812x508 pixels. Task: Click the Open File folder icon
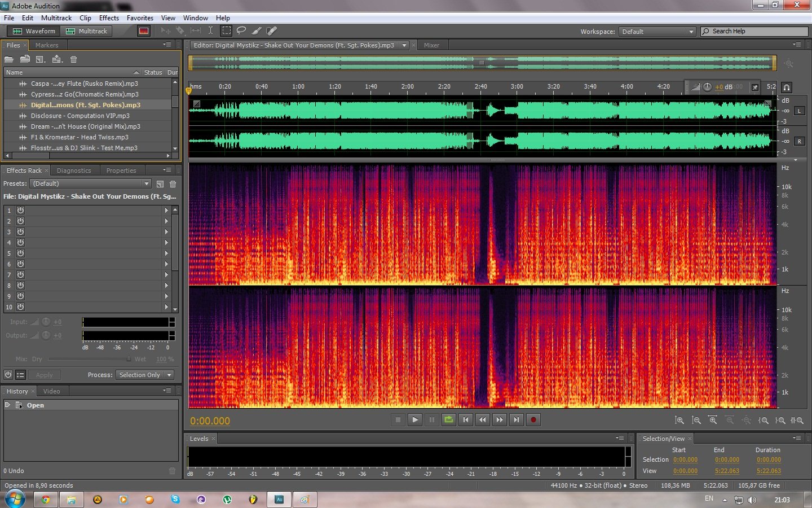tap(9, 59)
